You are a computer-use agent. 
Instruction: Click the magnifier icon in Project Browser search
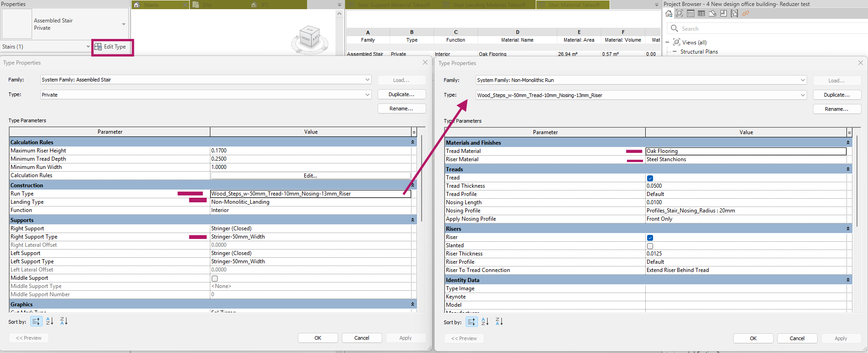click(x=675, y=28)
